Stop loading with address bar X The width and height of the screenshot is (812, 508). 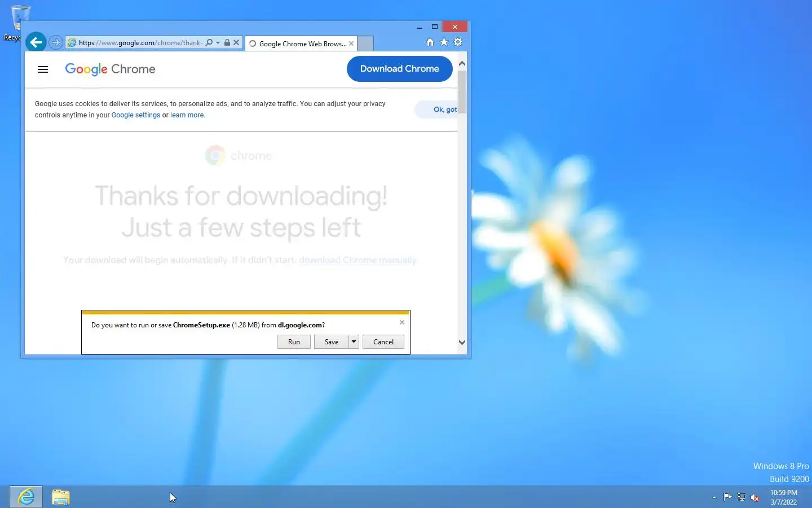(x=236, y=42)
